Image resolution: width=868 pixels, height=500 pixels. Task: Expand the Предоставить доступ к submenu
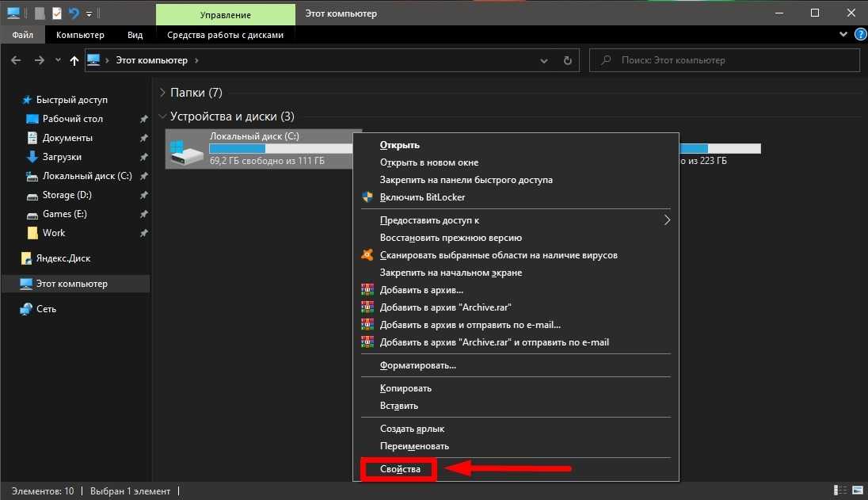(667, 220)
